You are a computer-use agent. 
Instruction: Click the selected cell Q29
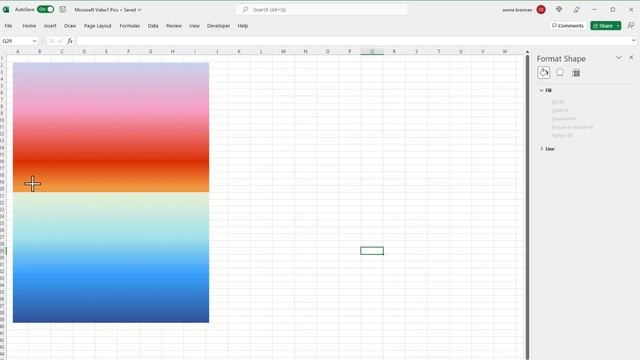372,251
